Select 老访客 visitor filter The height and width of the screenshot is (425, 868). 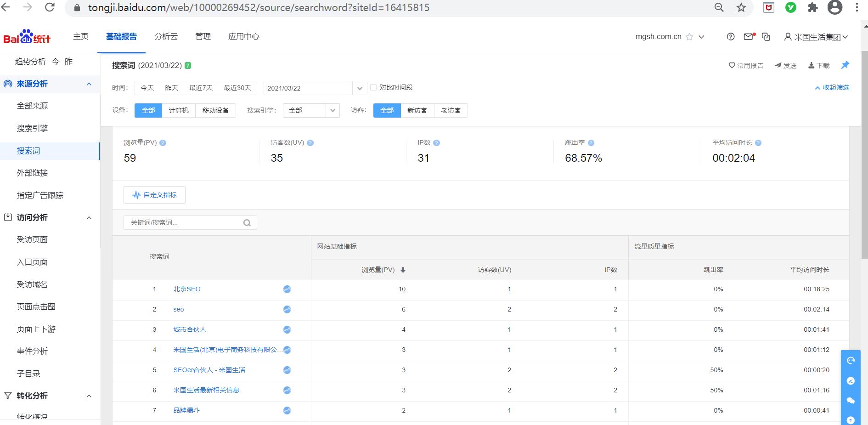click(451, 110)
